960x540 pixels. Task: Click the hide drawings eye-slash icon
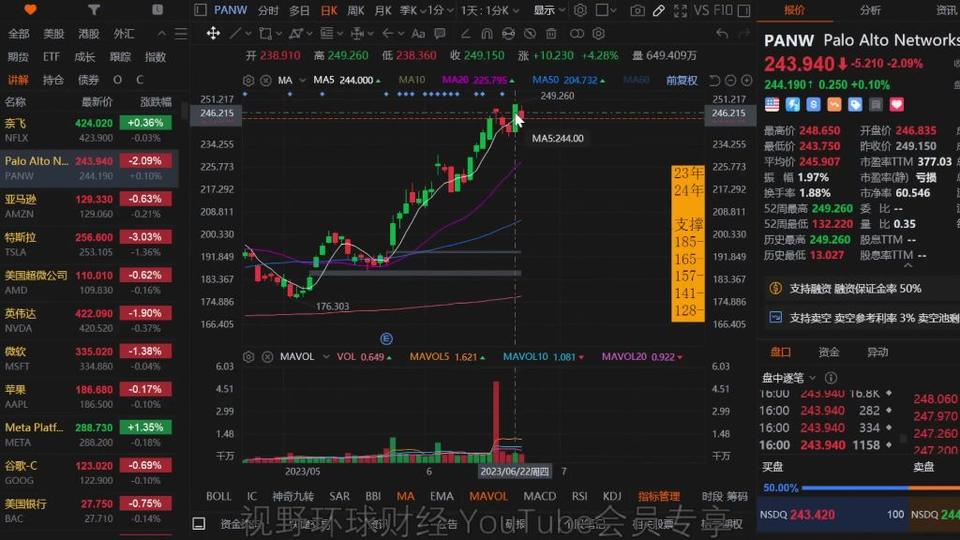tap(530, 33)
